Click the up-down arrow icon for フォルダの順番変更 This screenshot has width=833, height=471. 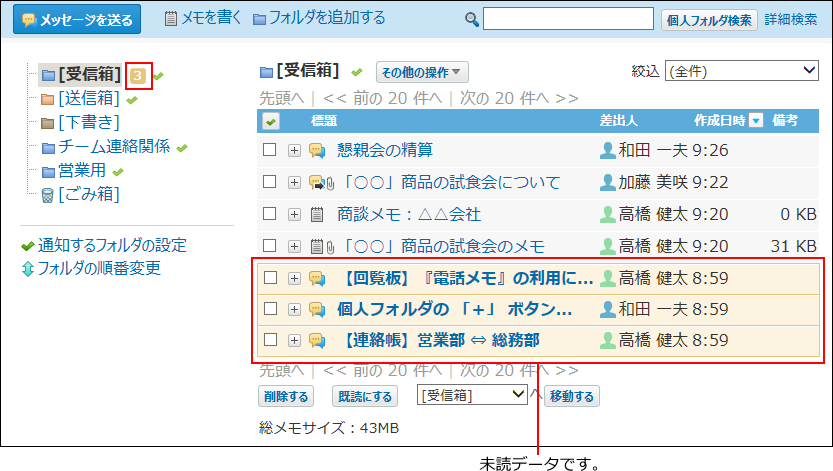point(28,269)
